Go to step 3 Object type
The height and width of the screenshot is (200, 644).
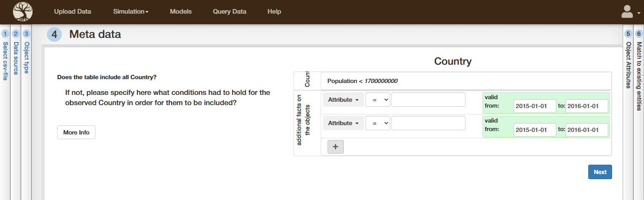coord(26,55)
